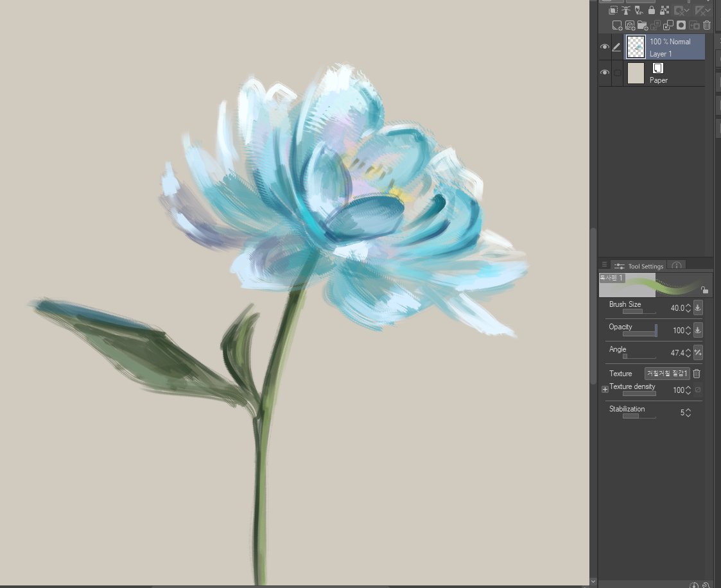Adjust the Angle slider
Viewport: 721px width, 588px height.
(639, 356)
